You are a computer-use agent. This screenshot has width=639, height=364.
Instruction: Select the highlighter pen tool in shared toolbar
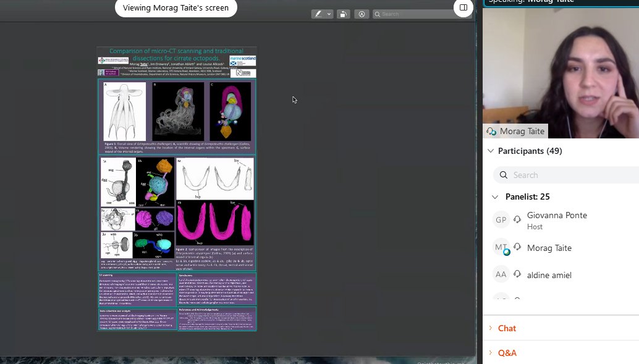(318, 14)
